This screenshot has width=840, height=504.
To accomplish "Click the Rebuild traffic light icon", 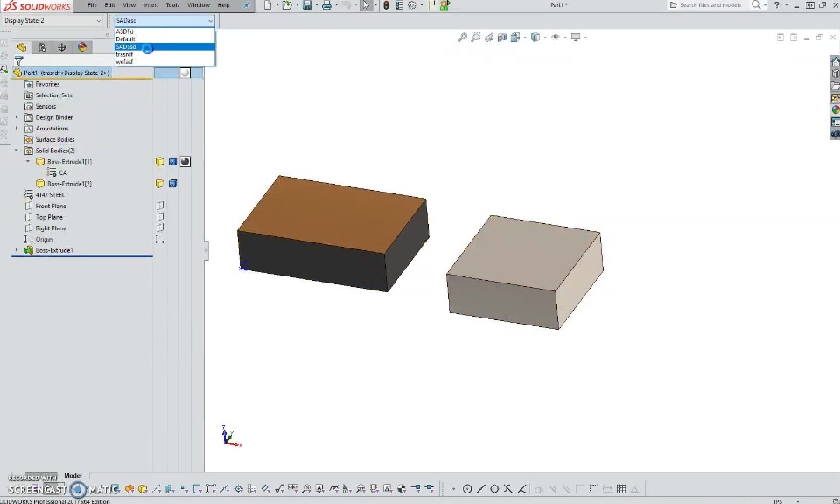I will (x=386, y=5).
